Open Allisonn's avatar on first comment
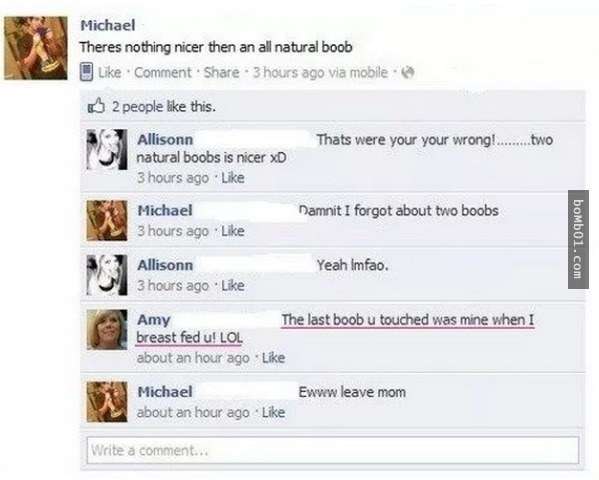The width and height of the screenshot is (599, 480). [x=107, y=149]
